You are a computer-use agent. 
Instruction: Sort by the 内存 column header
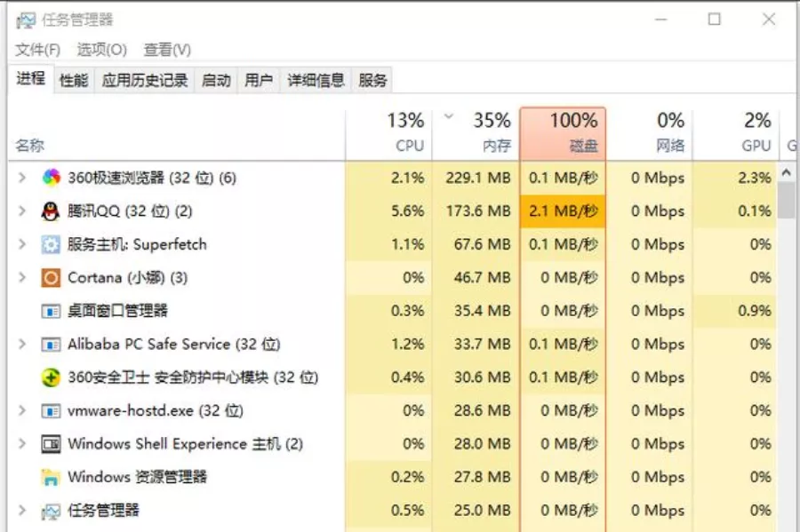487,130
